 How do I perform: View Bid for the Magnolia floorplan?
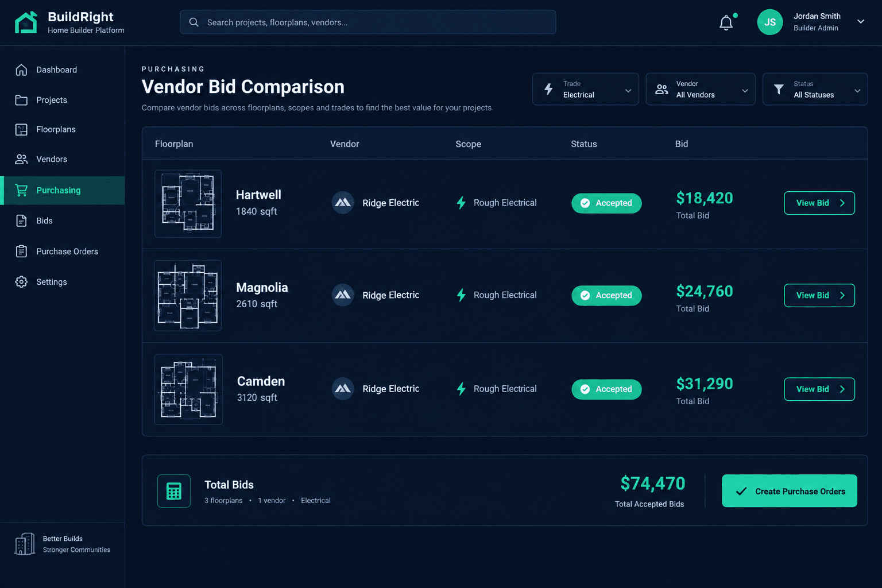(819, 295)
